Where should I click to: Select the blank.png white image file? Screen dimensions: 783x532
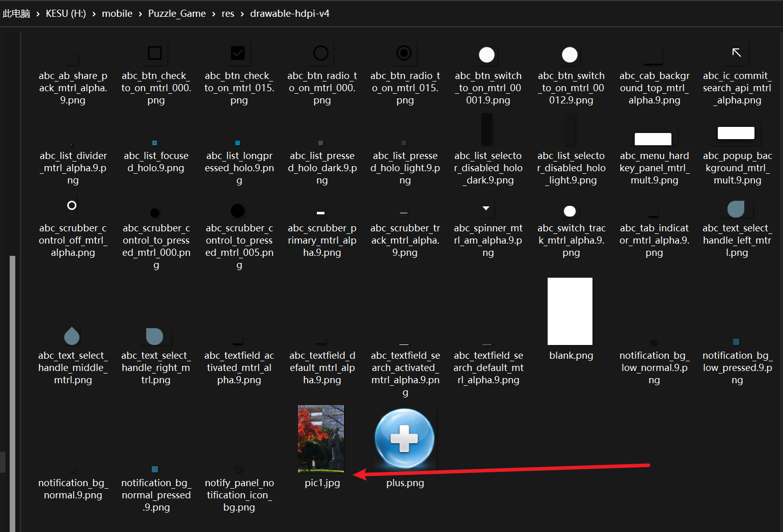click(570, 311)
